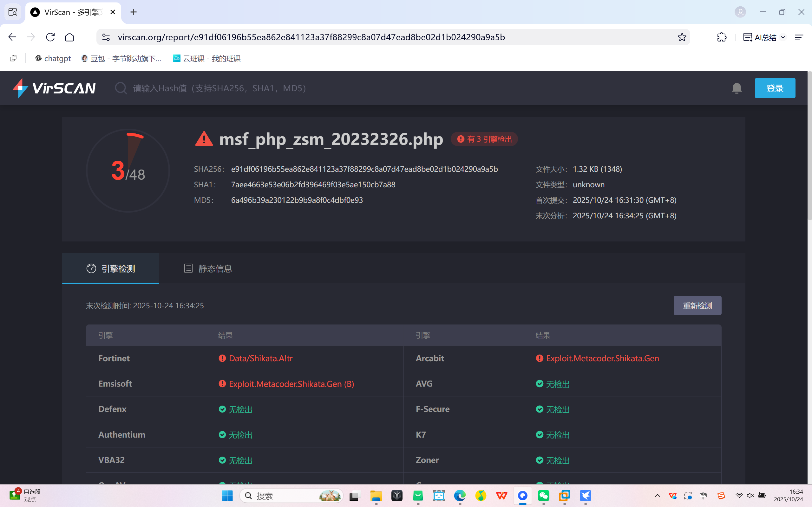Open the browser sidebar menu icon
This screenshot has height=507, width=812.
coord(799,37)
